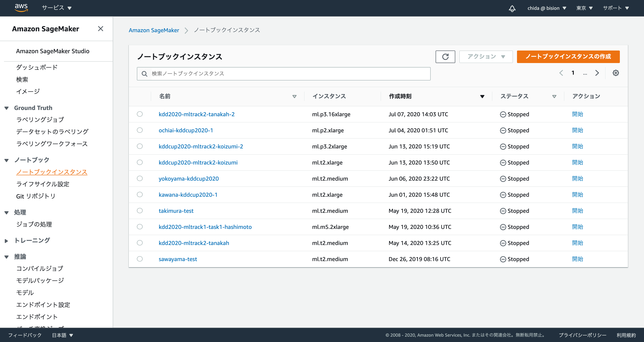644x342 pixels.
Task: Select the takimura-test radio button
Action: click(140, 211)
